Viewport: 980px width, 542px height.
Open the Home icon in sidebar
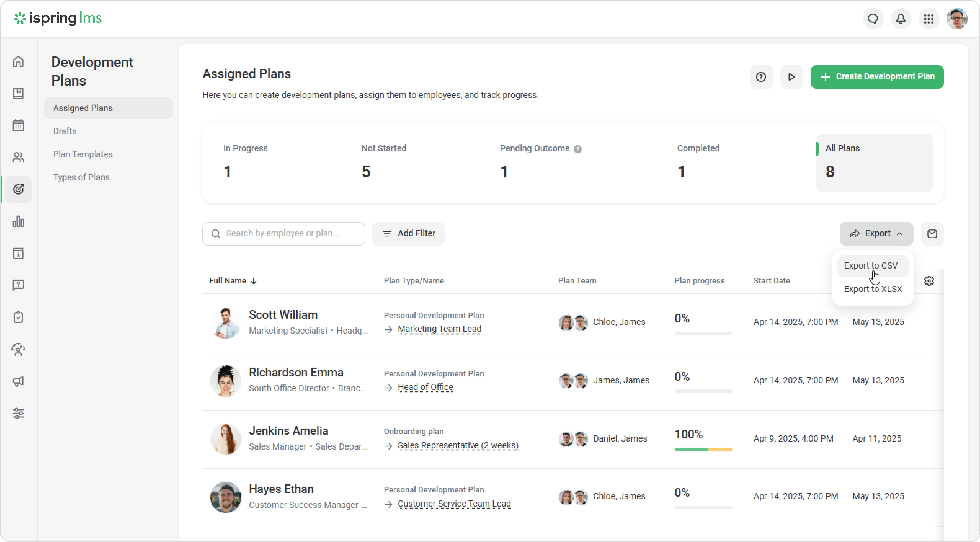(18, 62)
